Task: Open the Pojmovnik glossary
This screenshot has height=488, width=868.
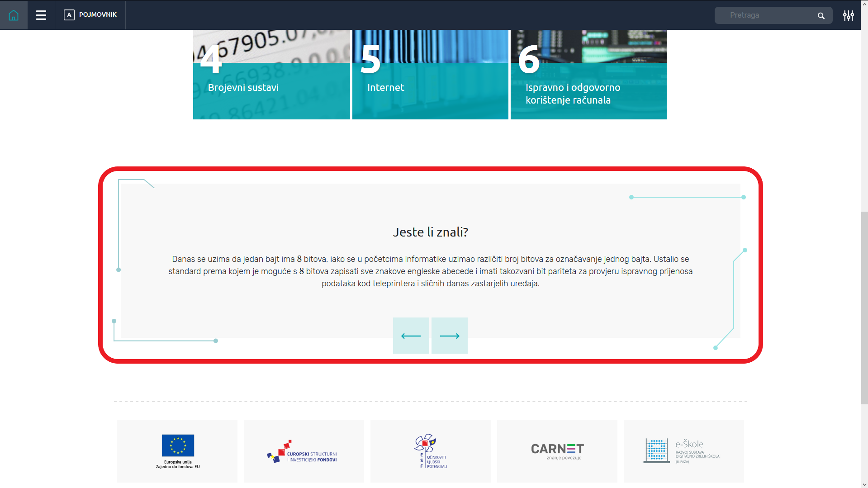Action: [90, 15]
